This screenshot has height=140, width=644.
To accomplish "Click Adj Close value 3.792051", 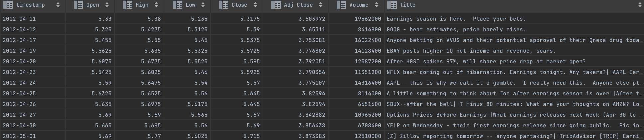I will point(312,62).
